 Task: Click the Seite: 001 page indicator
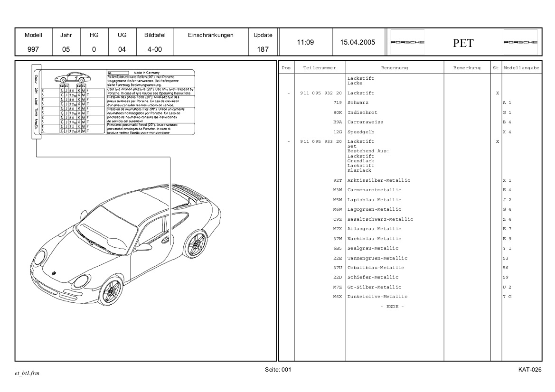278,369
